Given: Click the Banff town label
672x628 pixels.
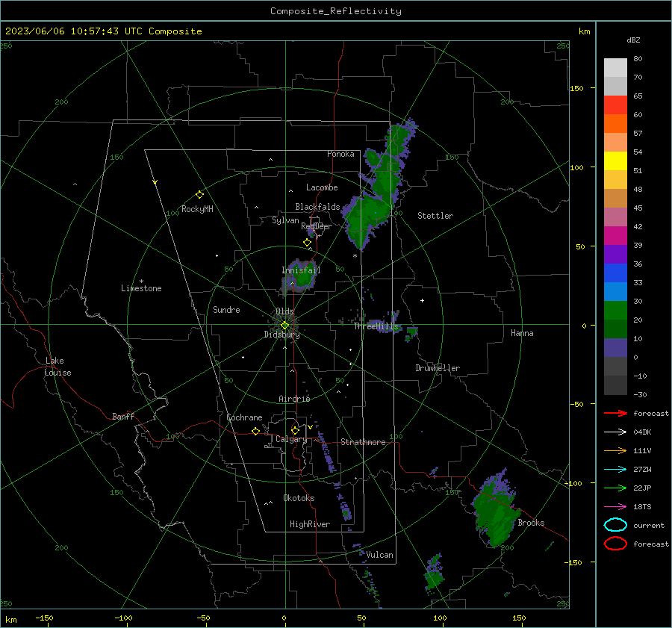Looking at the screenshot, I should 123,417.
